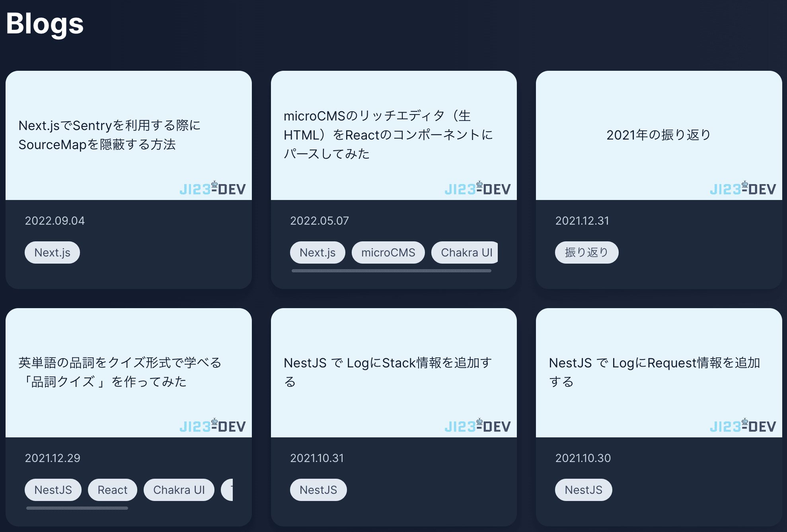Filter by the 振り返り tag
The image size is (787, 532).
586,252
